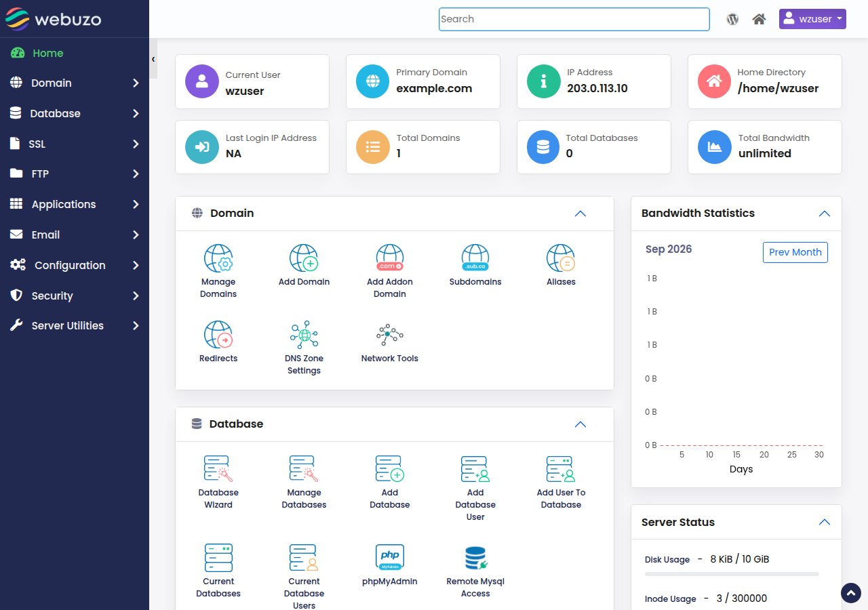Collapse the Server Status panel

tap(825, 522)
